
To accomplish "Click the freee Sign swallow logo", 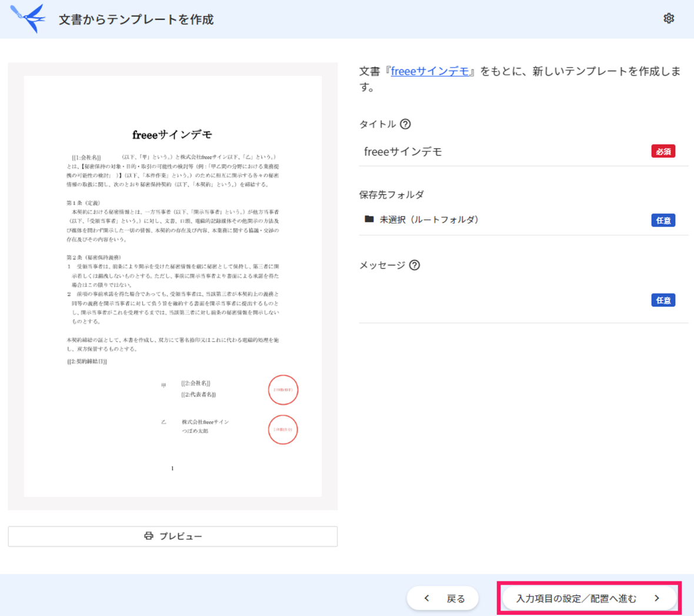I will (28, 18).
